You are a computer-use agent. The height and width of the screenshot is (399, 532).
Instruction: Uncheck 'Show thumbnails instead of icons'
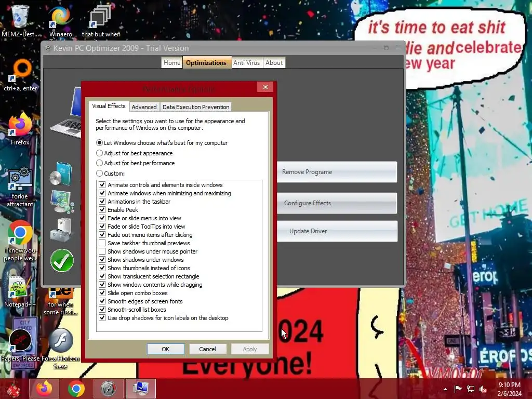102,268
